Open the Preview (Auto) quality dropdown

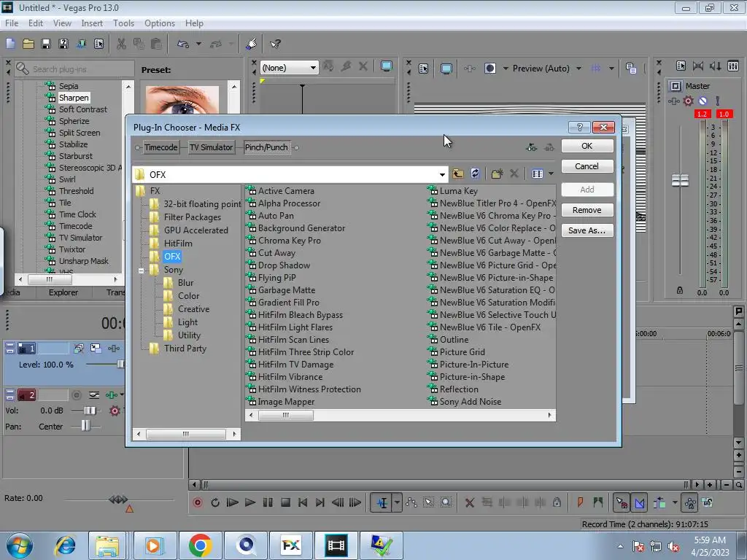coord(578,68)
